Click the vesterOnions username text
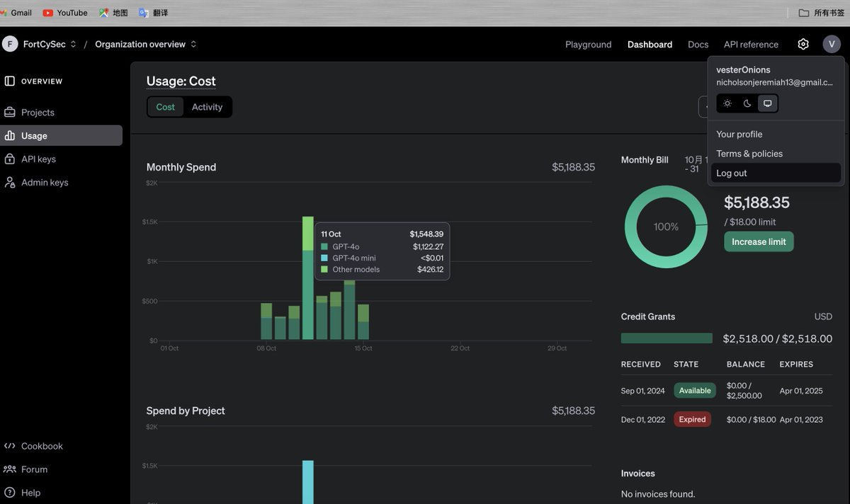Screen dimensions: 850x504 (743, 69)
